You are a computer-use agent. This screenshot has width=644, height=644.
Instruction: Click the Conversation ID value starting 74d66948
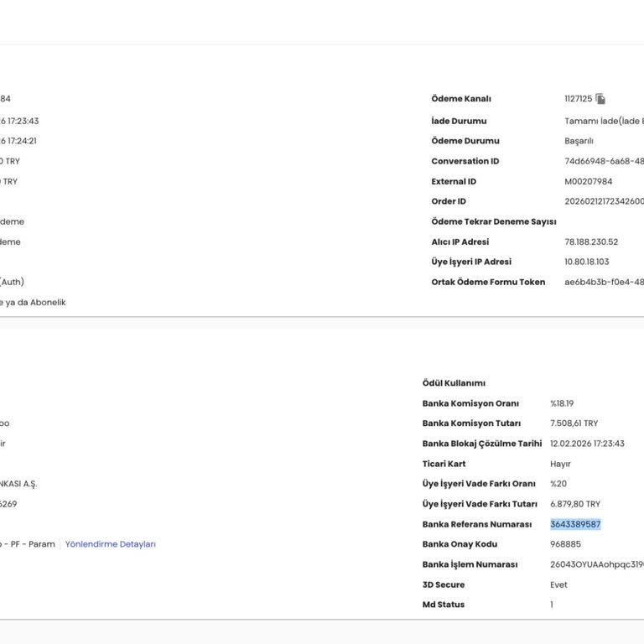(x=604, y=161)
